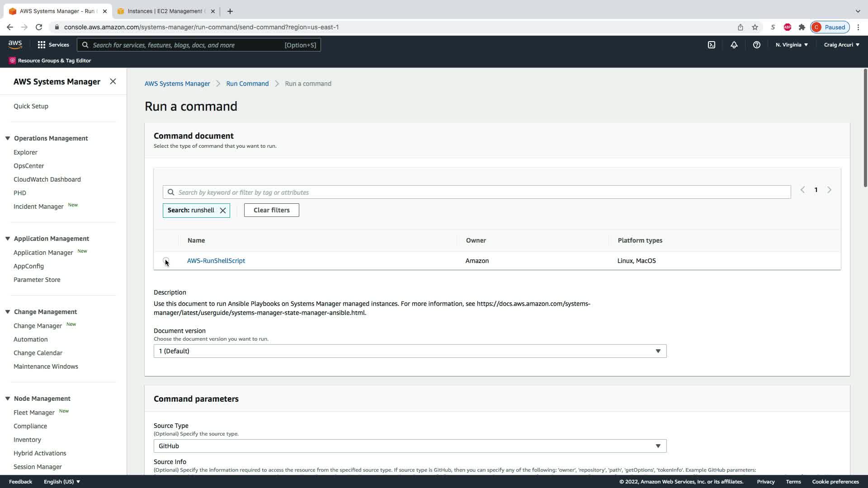This screenshot has height=488, width=868.
Task: Open the Source Type dropdown
Action: (410, 446)
